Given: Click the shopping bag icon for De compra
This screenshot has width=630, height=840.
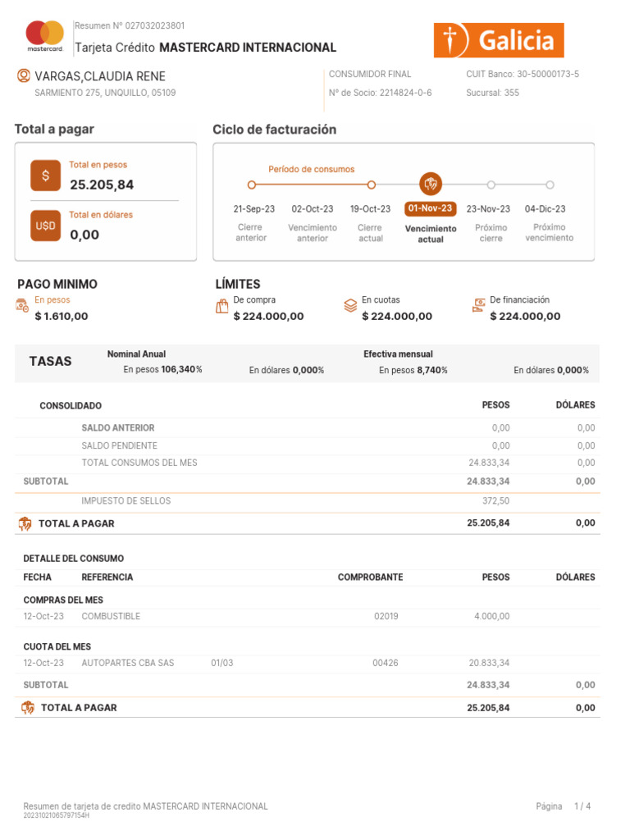Looking at the screenshot, I should pyautogui.click(x=221, y=307).
